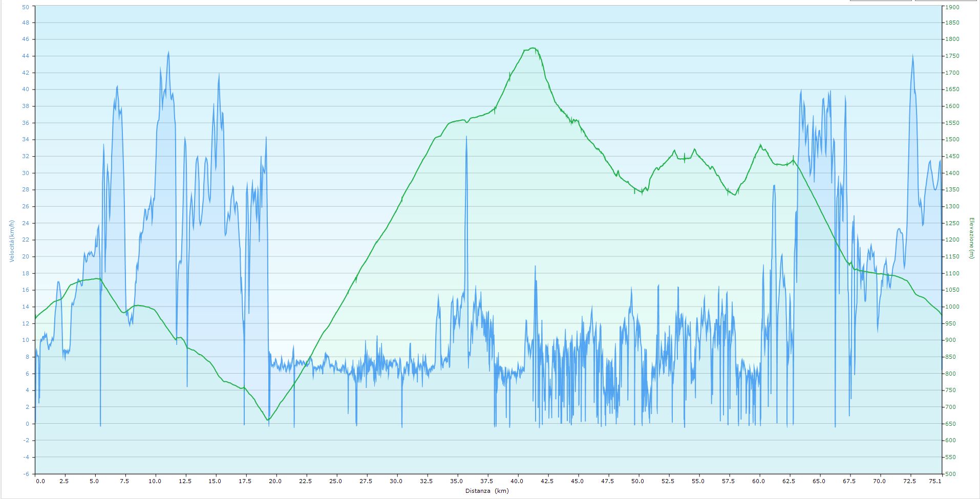Image resolution: width=980 pixels, height=499 pixels.
Task: Click the 0.0 tick label on the distance axis
Action: click(x=40, y=481)
